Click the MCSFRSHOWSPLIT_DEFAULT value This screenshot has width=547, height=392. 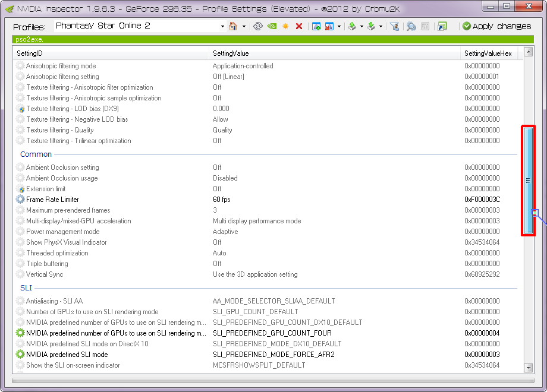coord(259,365)
